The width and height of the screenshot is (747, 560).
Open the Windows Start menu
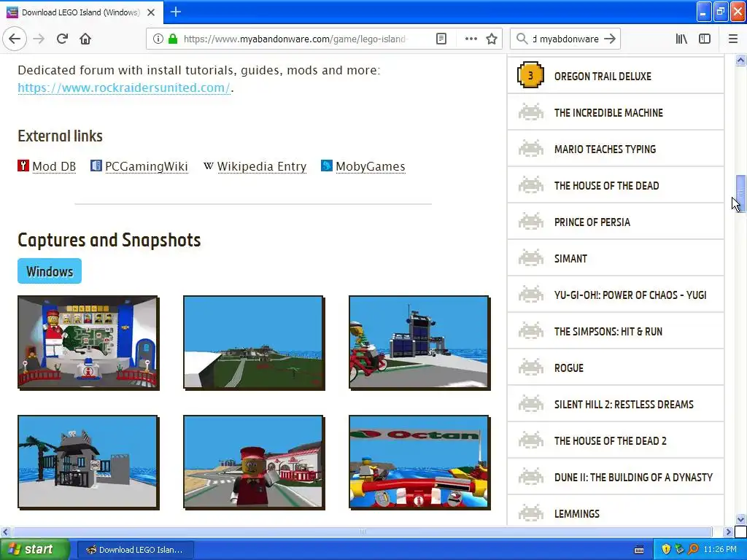point(34,550)
